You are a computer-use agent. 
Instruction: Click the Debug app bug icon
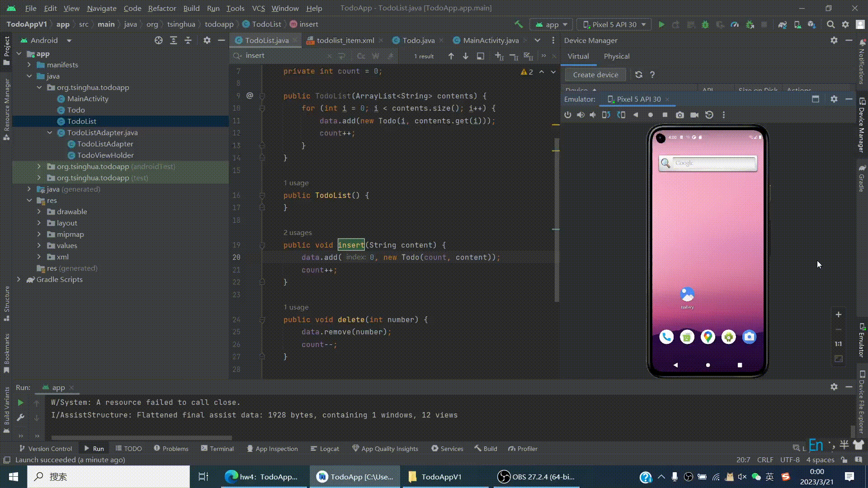point(705,24)
